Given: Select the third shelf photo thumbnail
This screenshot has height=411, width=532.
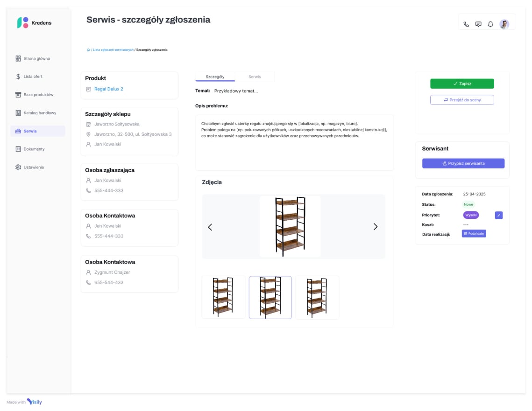Looking at the screenshot, I should pyautogui.click(x=317, y=297).
